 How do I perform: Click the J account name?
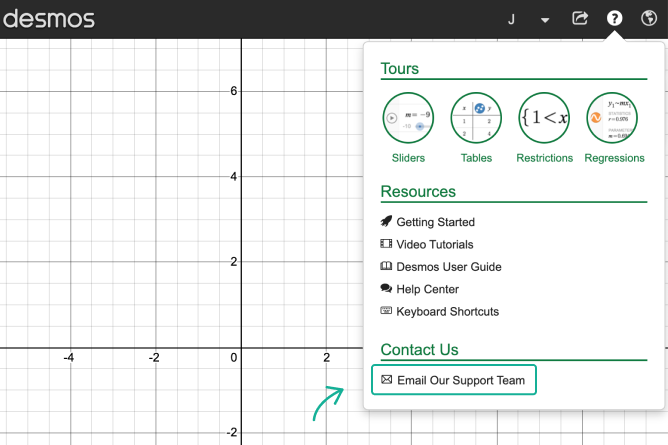click(512, 19)
